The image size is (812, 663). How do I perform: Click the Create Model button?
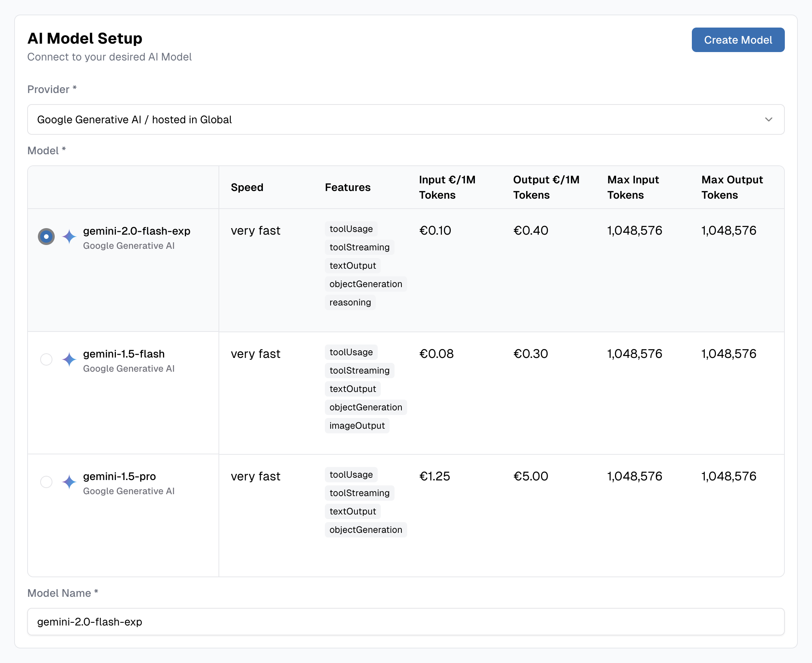738,40
